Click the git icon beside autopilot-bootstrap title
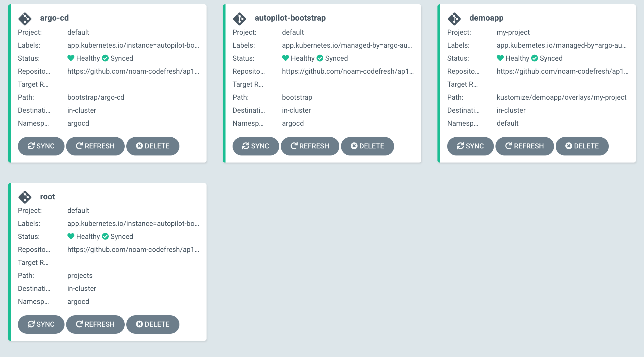Screen dimensions: 644x357 tap(240, 19)
